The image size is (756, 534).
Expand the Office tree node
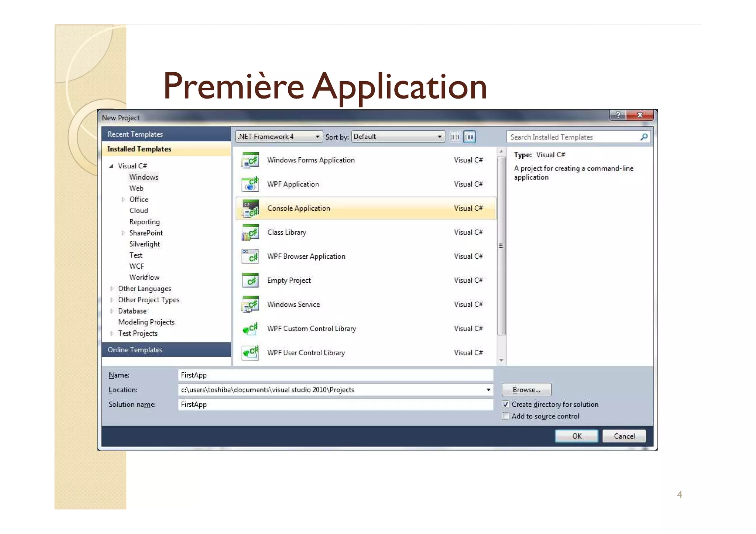coord(123,200)
